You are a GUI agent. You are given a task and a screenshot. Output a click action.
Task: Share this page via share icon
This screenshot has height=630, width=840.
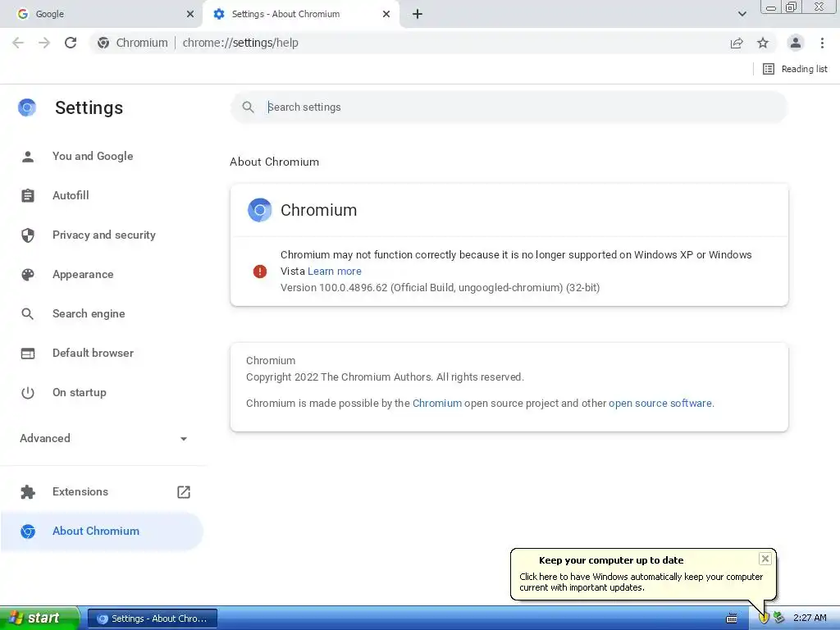[x=737, y=43]
